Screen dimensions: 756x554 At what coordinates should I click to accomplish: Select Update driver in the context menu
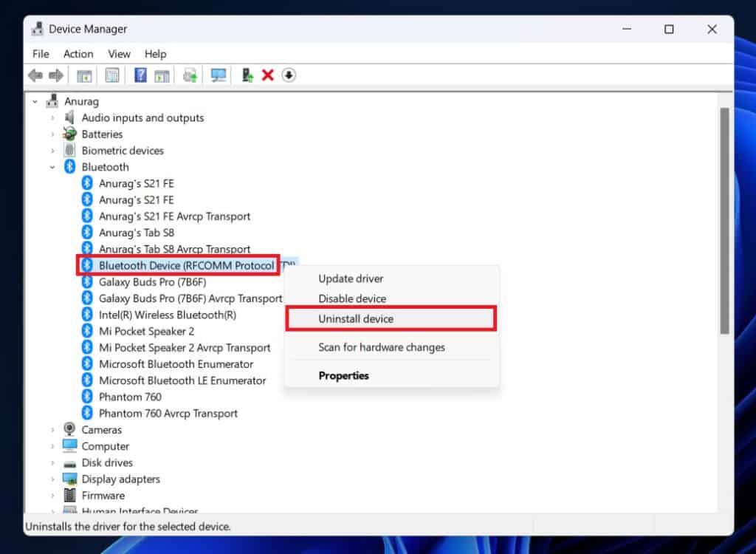click(x=350, y=278)
